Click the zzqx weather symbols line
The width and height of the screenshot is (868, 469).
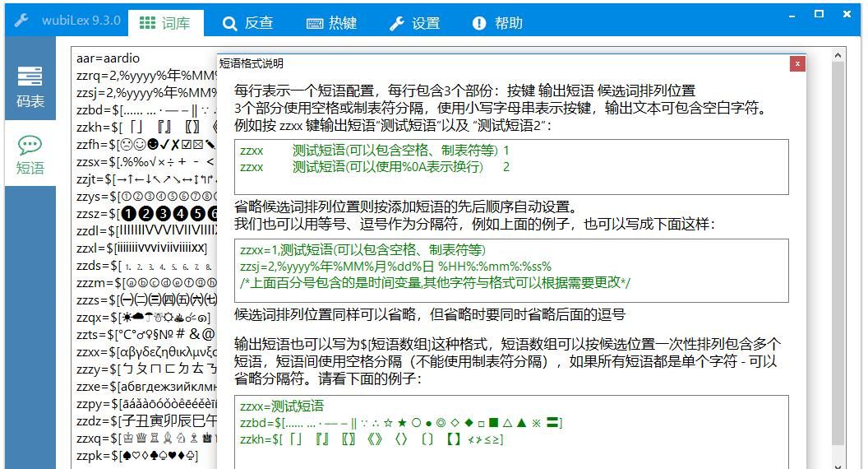(143, 317)
